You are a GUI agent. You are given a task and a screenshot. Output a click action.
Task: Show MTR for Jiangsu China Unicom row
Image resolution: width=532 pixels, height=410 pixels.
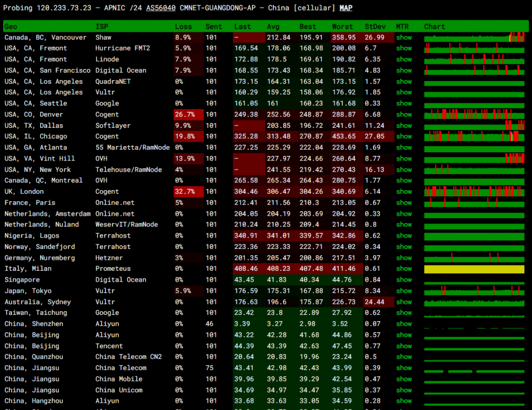404,390
